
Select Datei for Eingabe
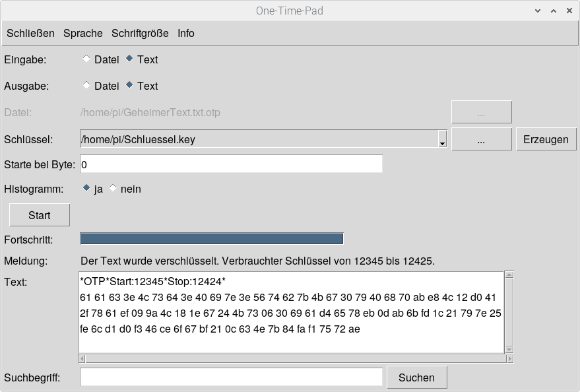[86, 59]
